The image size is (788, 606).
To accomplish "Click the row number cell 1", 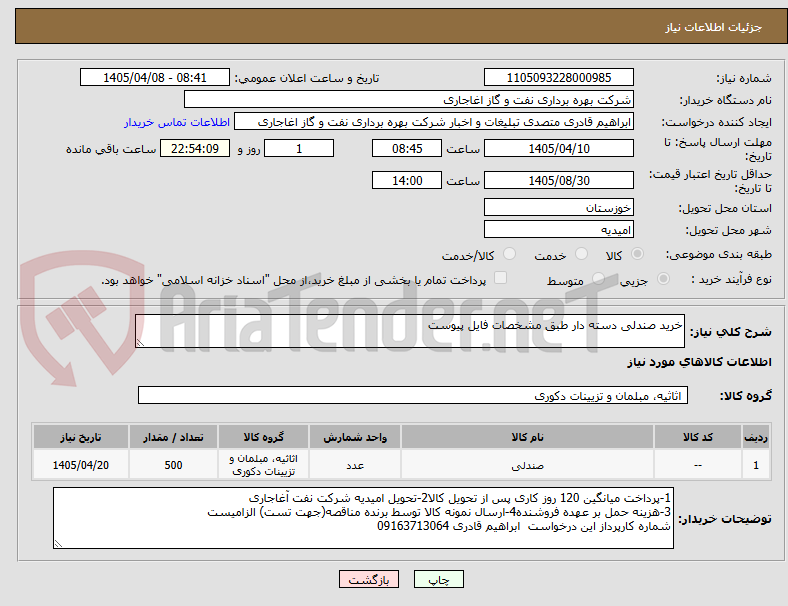I will pos(755,465).
